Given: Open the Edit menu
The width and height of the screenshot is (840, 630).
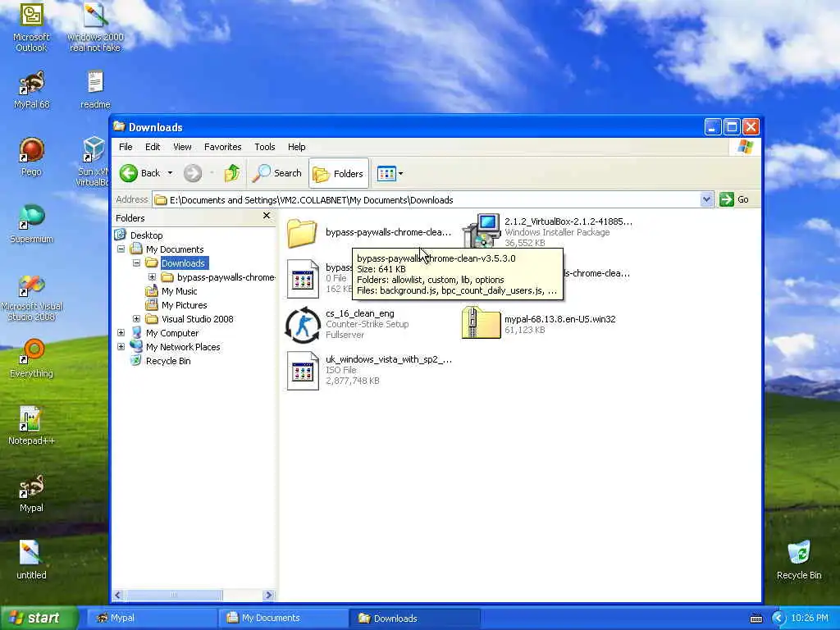Looking at the screenshot, I should [x=153, y=147].
